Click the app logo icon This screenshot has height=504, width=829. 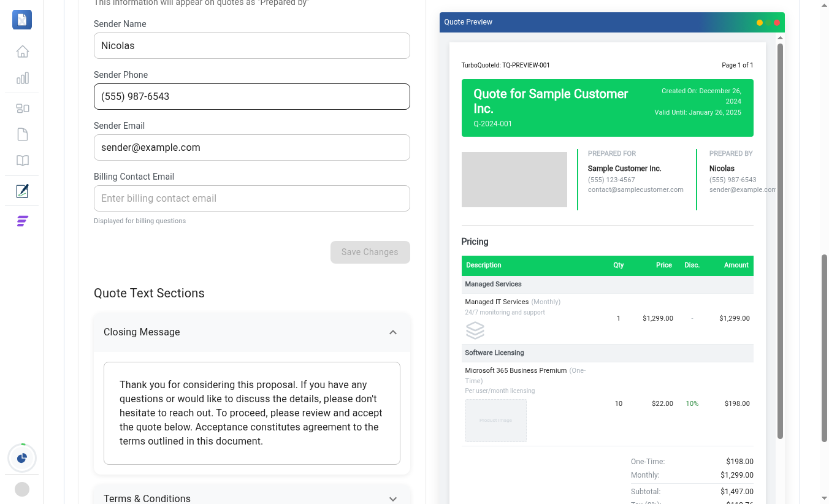pyautogui.click(x=22, y=20)
